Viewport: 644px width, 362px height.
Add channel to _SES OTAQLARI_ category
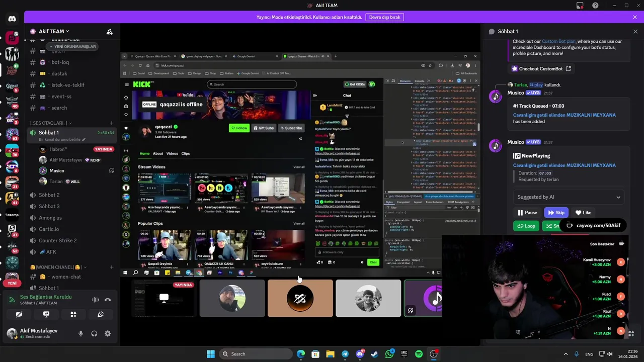(111, 123)
